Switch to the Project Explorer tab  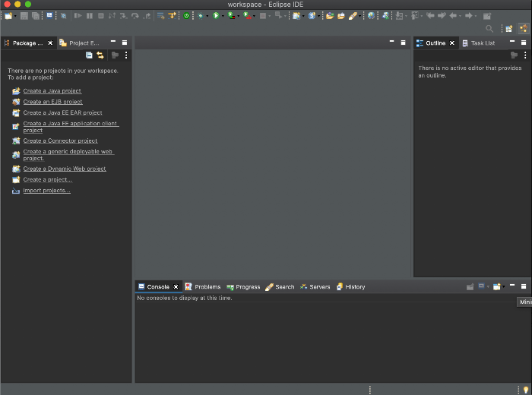80,43
